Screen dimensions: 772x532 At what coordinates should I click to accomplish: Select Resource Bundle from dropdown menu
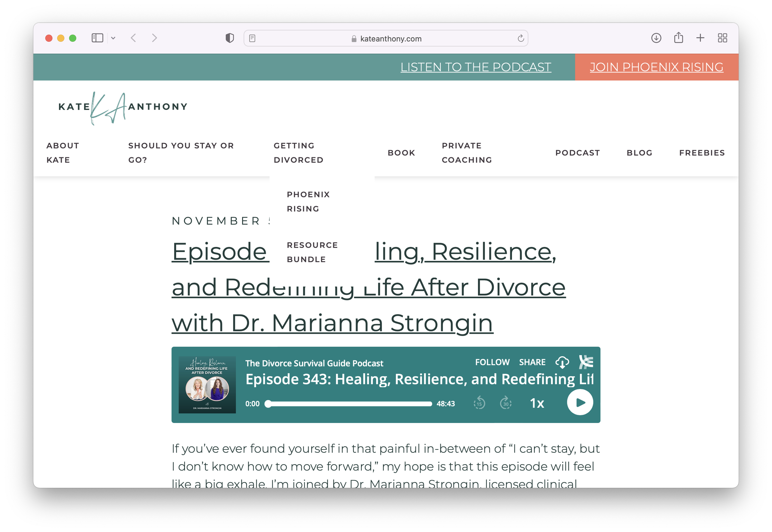pos(312,252)
